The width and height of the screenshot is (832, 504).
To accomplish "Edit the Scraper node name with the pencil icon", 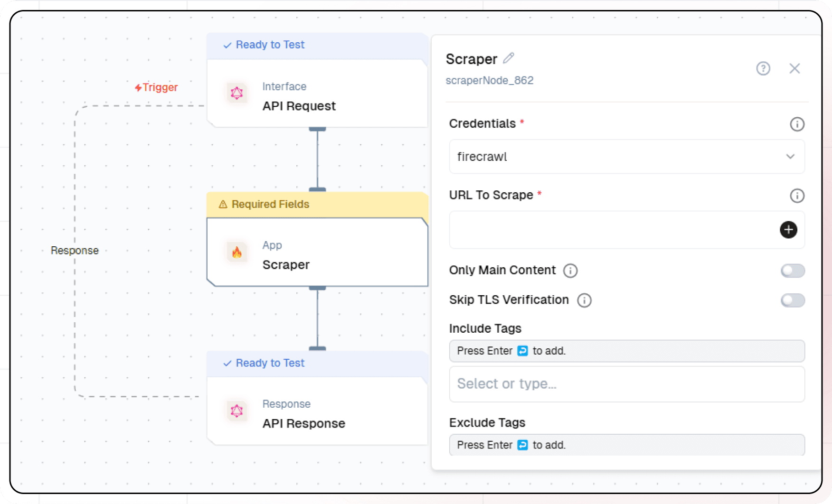I will (x=509, y=58).
